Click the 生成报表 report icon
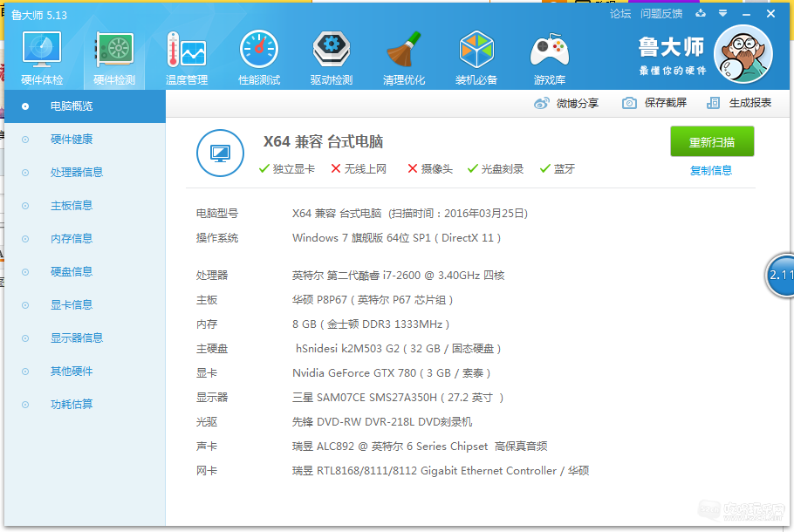794x532 pixels. tap(713, 103)
